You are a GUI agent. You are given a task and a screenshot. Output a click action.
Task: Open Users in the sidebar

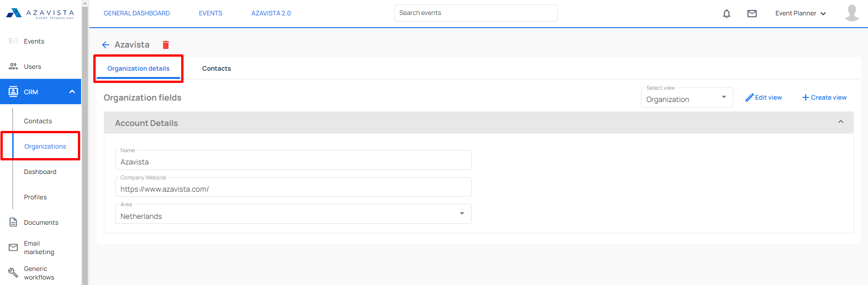(33, 67)
